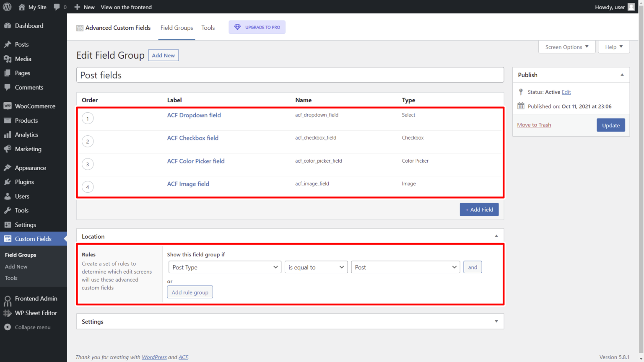Open the comments bubble in the admin bar
Screen dimensions: 644x362
pyautogui.click(x=57, y=7)
